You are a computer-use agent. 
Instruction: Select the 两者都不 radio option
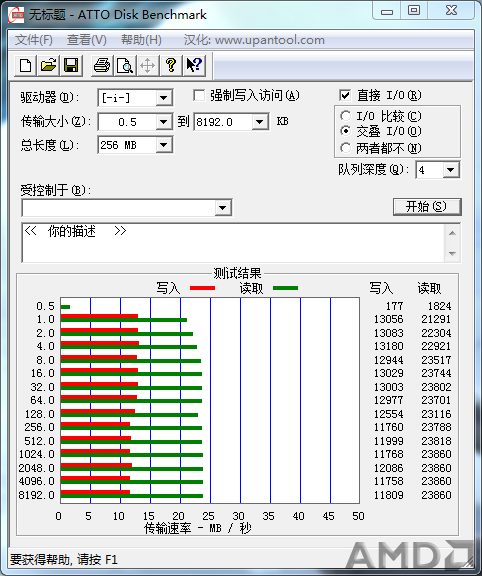345,148
